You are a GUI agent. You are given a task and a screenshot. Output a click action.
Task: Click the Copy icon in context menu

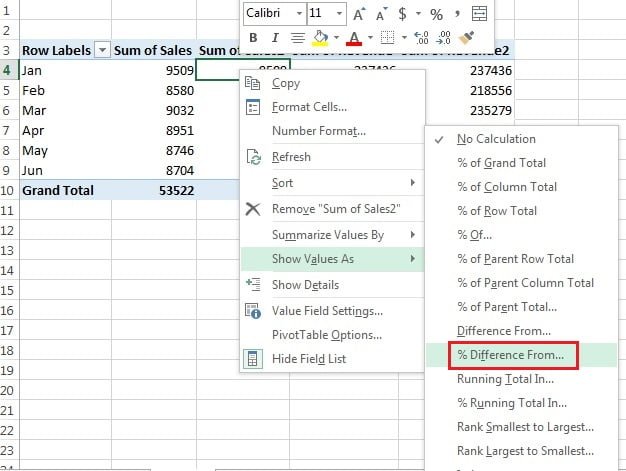point(252,83)
